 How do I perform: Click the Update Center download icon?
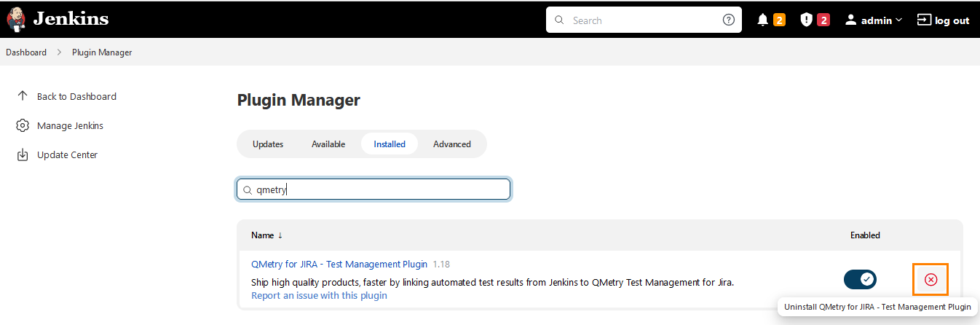click(23, 155)
